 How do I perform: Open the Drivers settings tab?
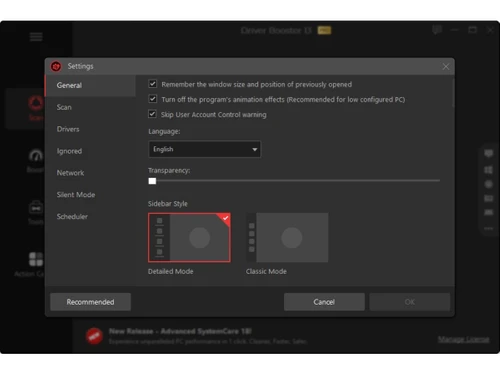[x=90, y=129]
